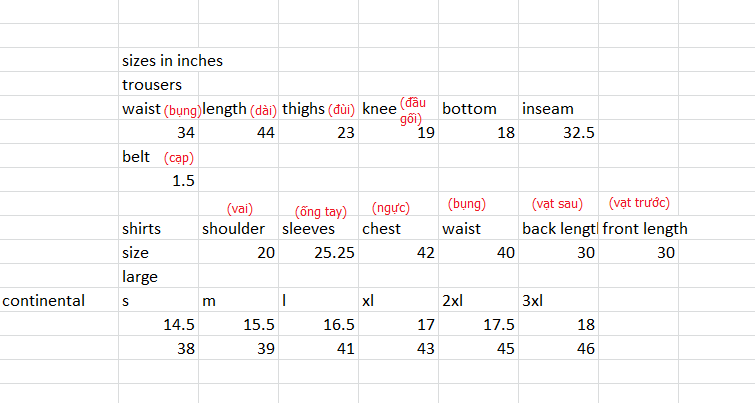This screenshot has height=403, width=755.
Task: Click the sleeves value 25.25
Action: tap(332, 253)
